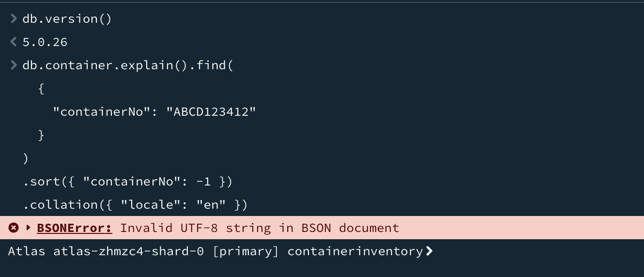644x277 pixels.
Task: Click the underlined BSONError label
Action: 75,228
